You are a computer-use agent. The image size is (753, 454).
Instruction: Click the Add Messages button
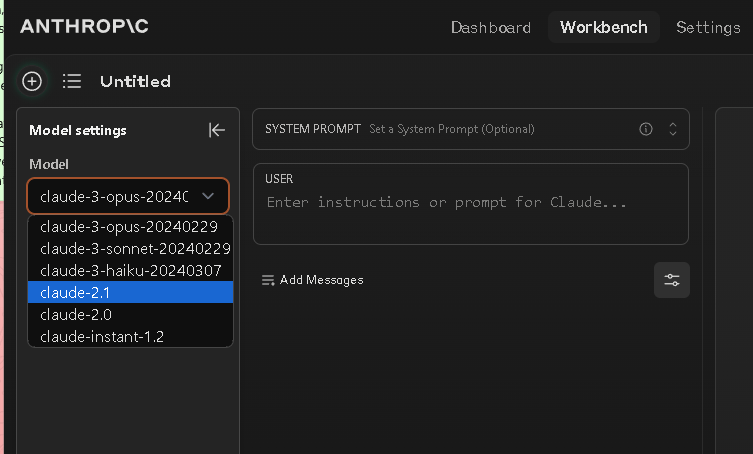[313, 280]
